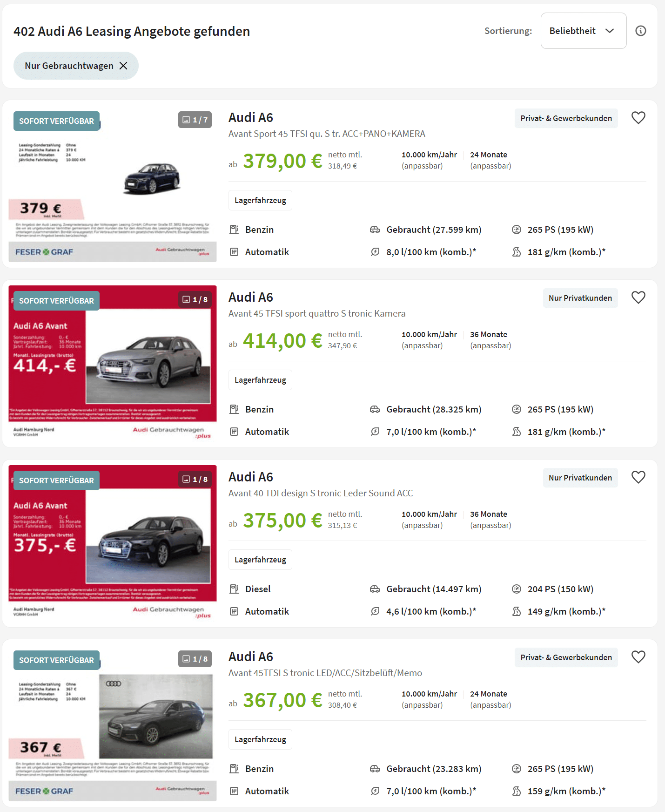665x812 pixels.
Task: Click fuel pump icon in 379,00 € offer
Action: click(234, 230)
